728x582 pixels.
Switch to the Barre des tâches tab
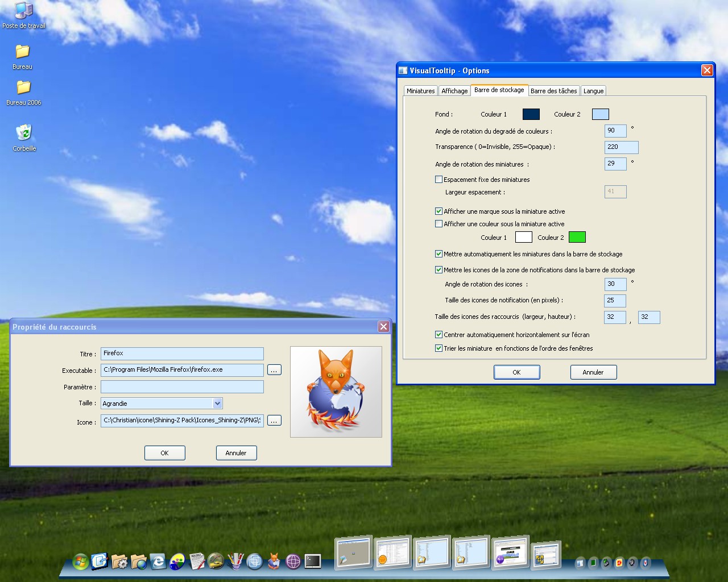pyautogui.click(x=553, y=91)
